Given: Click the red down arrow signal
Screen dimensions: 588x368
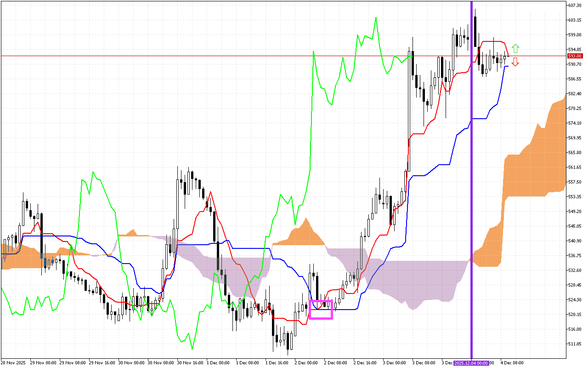Looking at the screenshot, I should pyautogui.click(x=515, y=62).
